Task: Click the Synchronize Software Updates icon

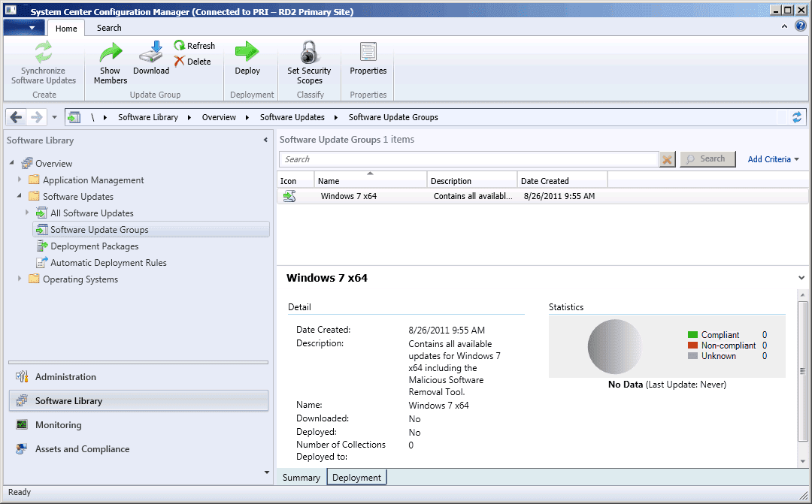Action: pyautogui.click(x=44, y=52)
